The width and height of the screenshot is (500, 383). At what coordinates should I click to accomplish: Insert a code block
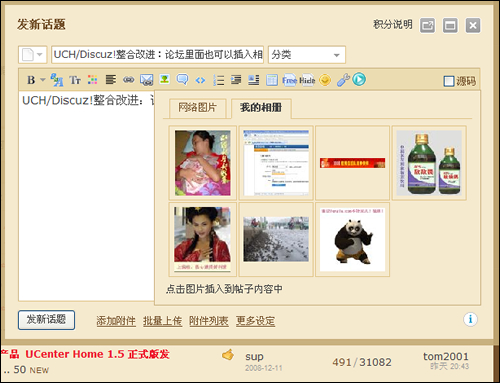point(200,80)
